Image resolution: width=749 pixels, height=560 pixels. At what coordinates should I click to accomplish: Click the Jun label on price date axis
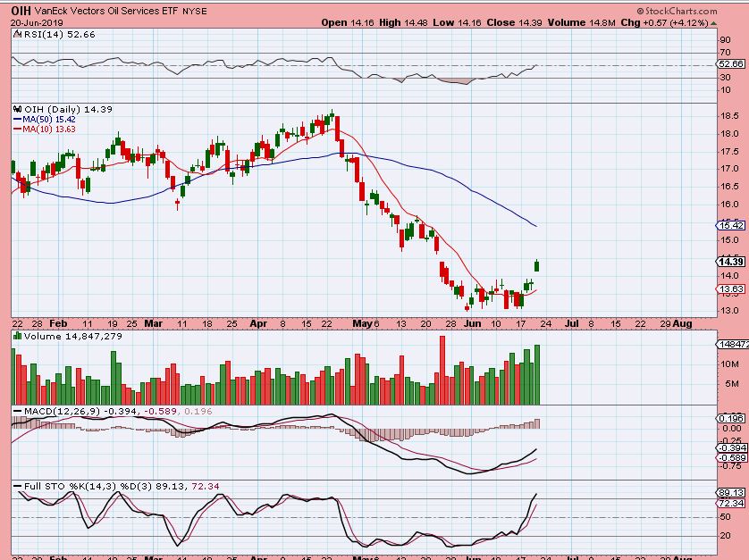[472, 323]
